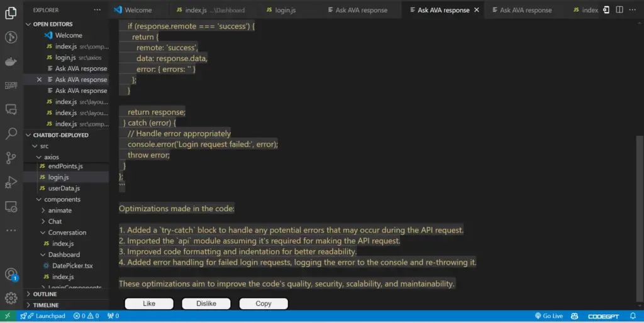
Task: Click the Copy button
Action: tap(264, 304)
